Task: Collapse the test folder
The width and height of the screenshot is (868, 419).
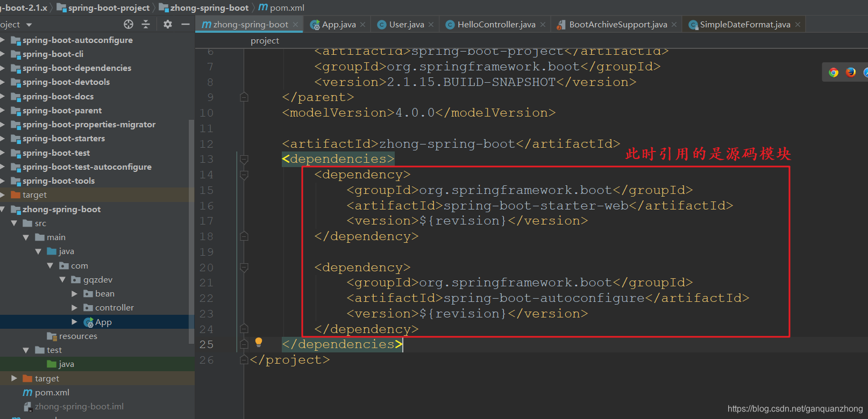Action: coord(26,350)
